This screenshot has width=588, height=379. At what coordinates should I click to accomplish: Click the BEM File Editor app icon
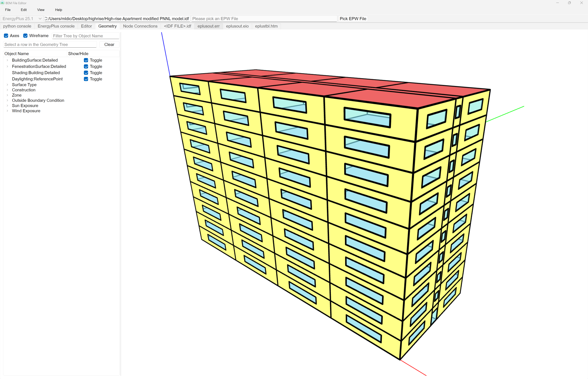(x=2, y=3)
